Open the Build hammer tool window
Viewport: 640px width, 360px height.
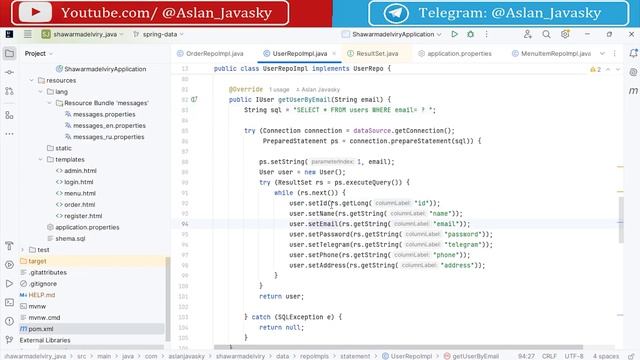(x=9, y=246)
